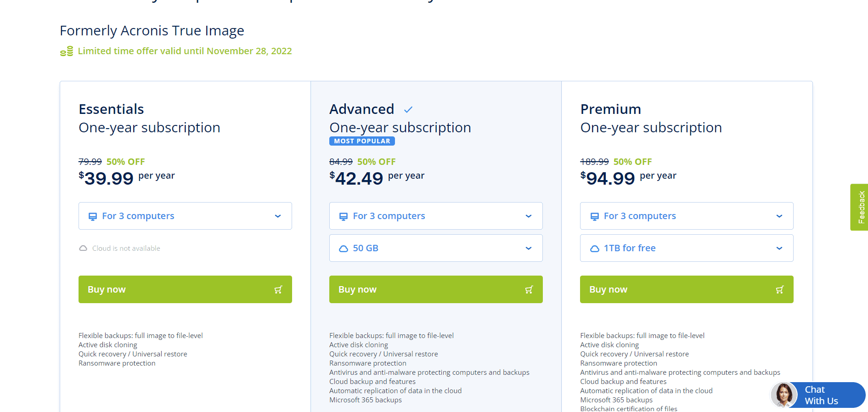Click the cloud icon next to 50 GB

343,248
